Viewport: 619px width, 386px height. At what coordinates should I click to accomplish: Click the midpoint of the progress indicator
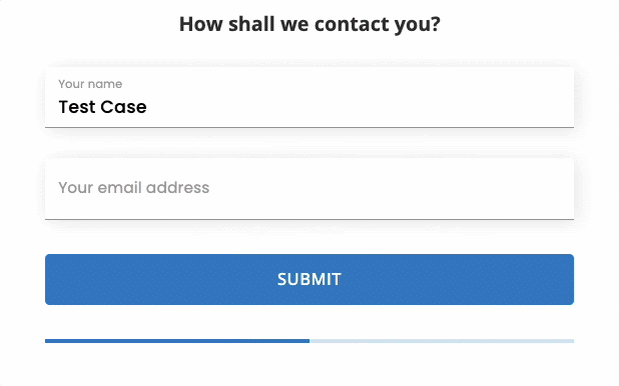pyautogui.click(x=310, y=341)
